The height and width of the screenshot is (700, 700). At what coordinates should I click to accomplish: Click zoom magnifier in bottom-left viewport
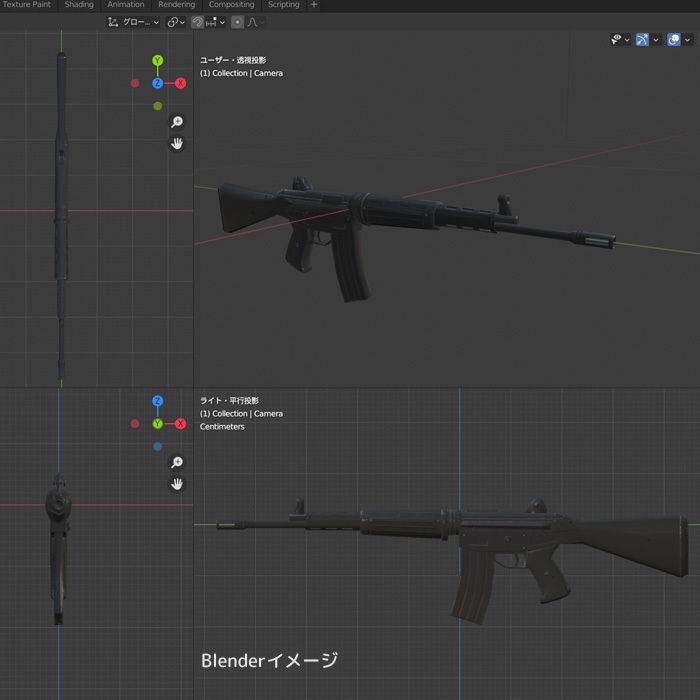pos(177,462)
